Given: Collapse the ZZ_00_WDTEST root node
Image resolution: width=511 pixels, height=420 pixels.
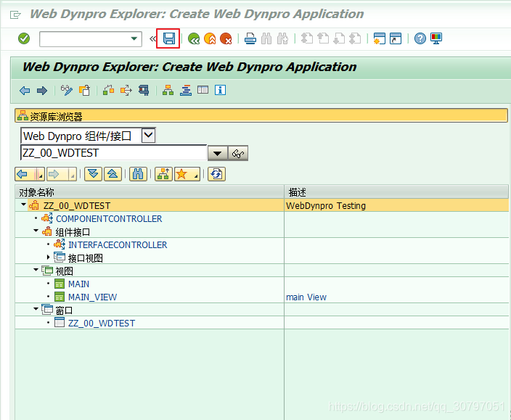Looking at the screenshot, I should tap(23, 205).
